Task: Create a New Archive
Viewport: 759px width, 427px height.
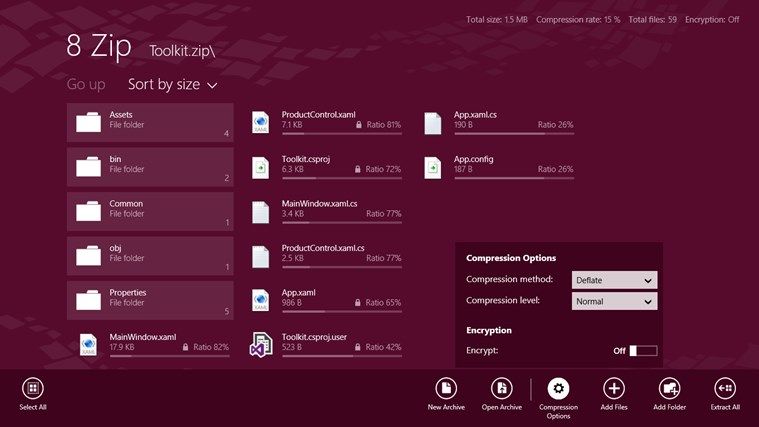Action: click(446, 388)
